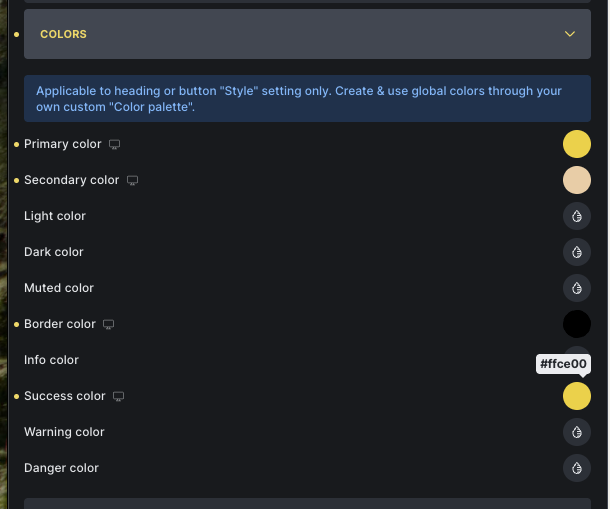This screenshot has height=509, width=610.
Task: Collapse the COLORS section chevron
Action: coord(570,34)
